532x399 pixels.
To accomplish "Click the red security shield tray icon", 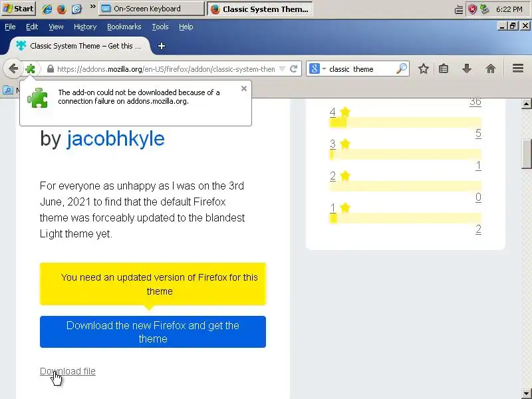I will pyautogui.click(x=472, y=9).
